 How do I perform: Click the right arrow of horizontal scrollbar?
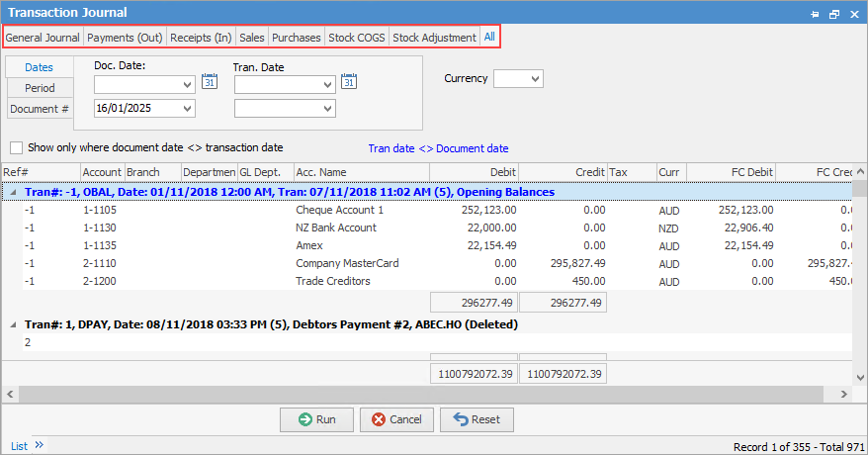pos(858,394)
